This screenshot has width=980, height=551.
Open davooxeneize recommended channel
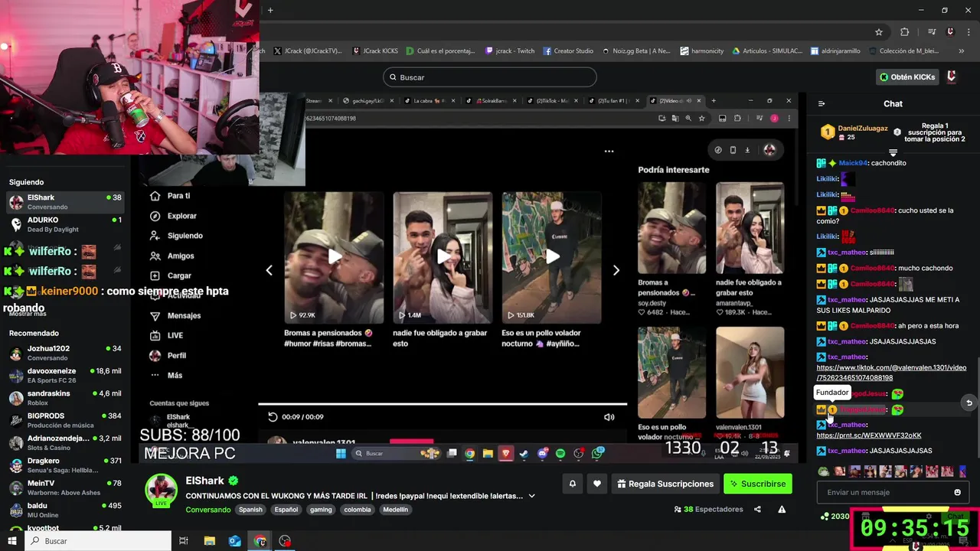point(65,375)
